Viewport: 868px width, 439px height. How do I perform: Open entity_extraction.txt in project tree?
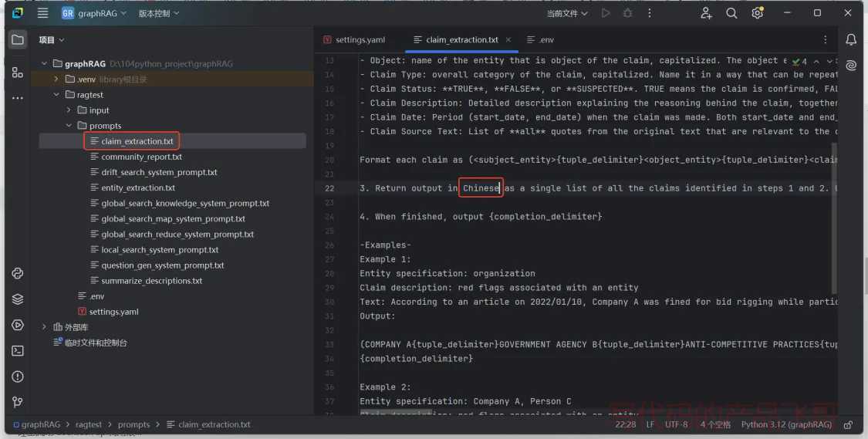point(138,187)
